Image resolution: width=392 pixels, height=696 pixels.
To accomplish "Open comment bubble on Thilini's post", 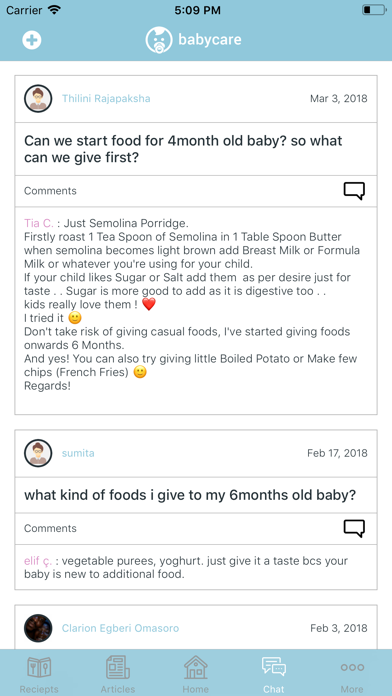I will click(354, 191).
